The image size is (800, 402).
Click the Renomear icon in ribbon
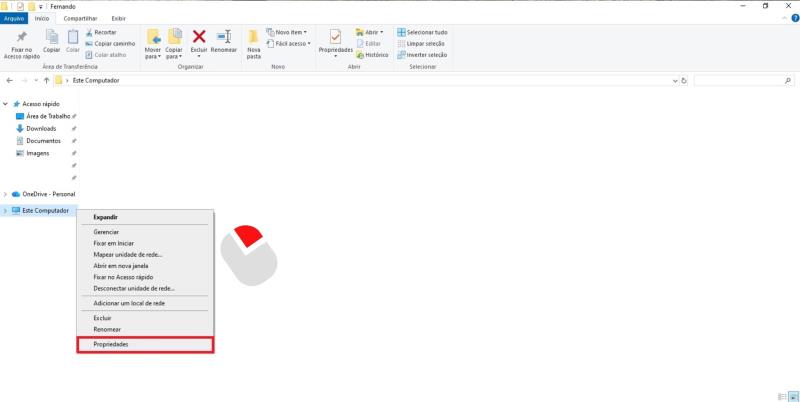224,38
